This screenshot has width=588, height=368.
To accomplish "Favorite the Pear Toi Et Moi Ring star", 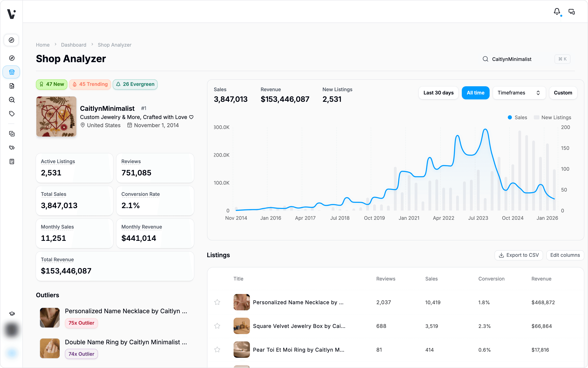I will pyautogui.click(x=217, y=350).
